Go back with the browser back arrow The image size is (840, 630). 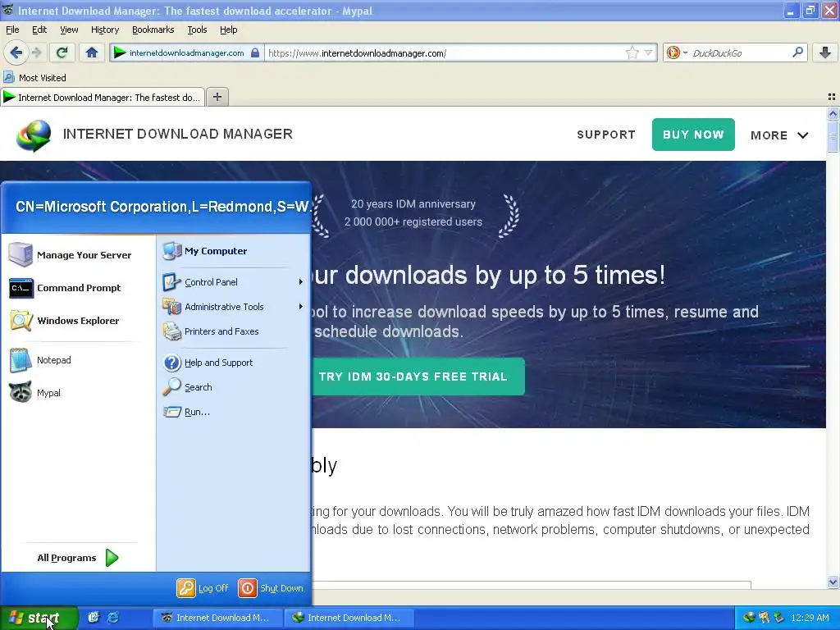(x=16, y=52)
